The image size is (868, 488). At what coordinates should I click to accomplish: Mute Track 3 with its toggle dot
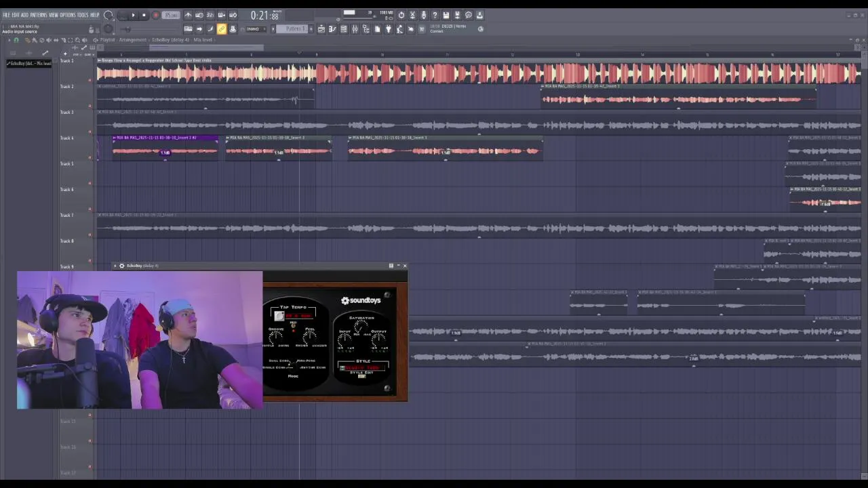pos(90,131)
